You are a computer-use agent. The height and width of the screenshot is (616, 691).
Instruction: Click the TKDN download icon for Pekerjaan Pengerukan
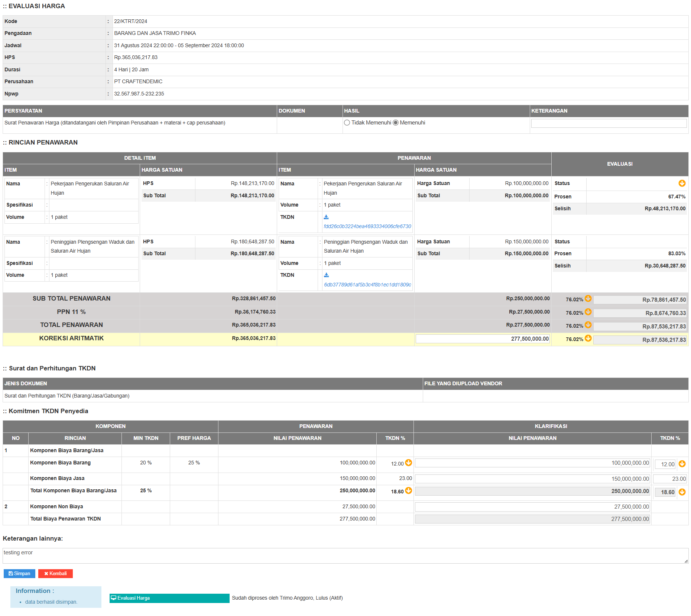point(326,217)
